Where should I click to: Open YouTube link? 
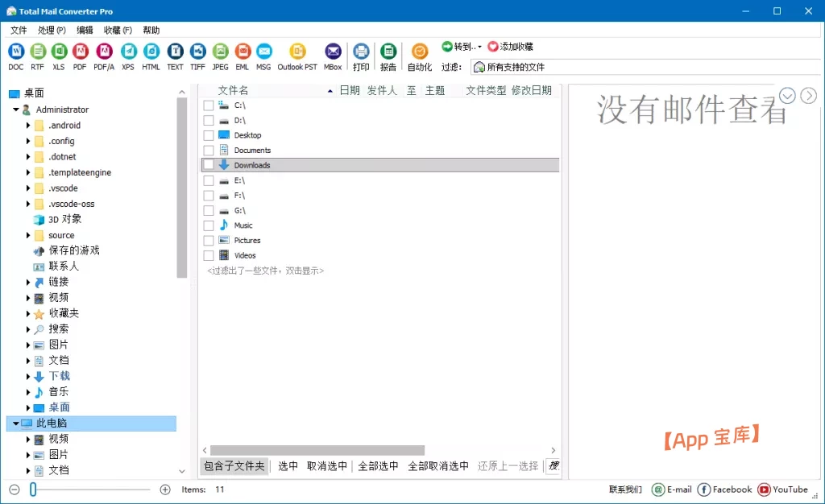(x=783, y=490)
